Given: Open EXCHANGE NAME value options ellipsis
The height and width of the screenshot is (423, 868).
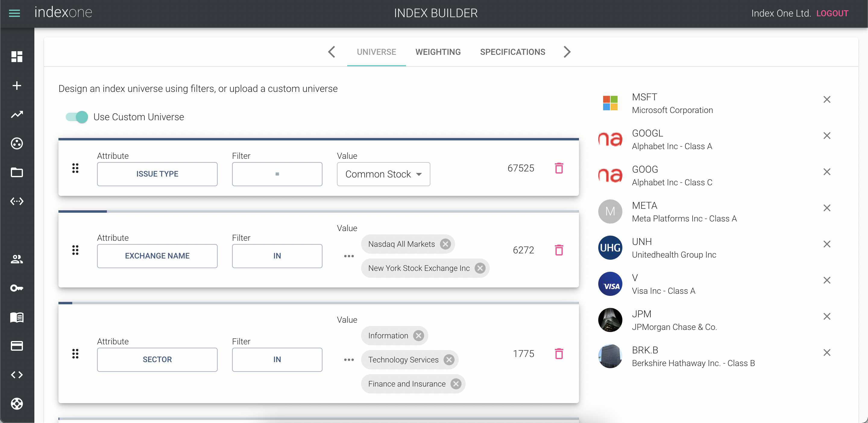Looking at the screenshot, I should 349,256.
